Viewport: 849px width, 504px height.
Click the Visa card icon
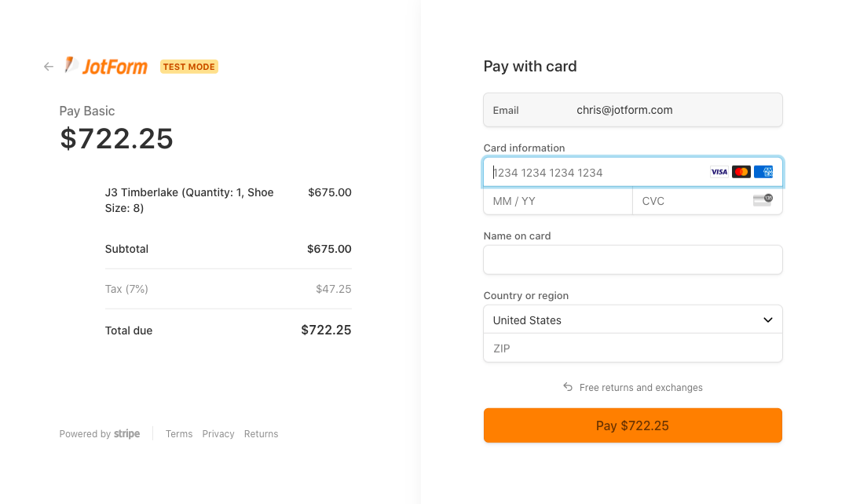719,172
